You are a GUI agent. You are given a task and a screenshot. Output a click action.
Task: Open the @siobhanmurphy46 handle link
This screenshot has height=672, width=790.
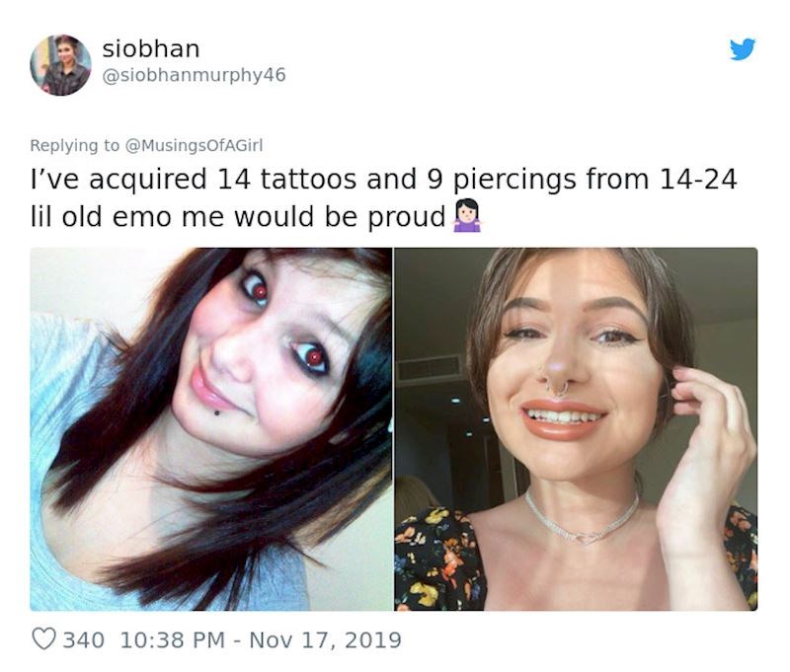click(x=194, y=75)
